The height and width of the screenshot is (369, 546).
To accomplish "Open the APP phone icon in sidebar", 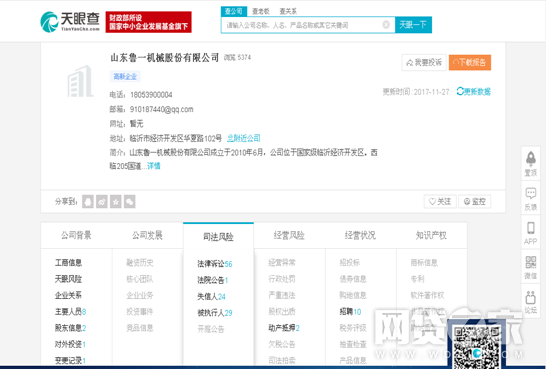I will point(531,232).
